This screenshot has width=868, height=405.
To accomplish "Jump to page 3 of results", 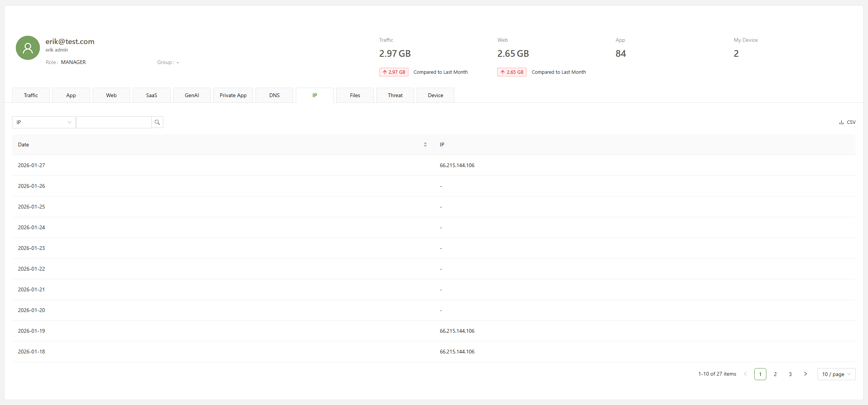I will 790,374.
